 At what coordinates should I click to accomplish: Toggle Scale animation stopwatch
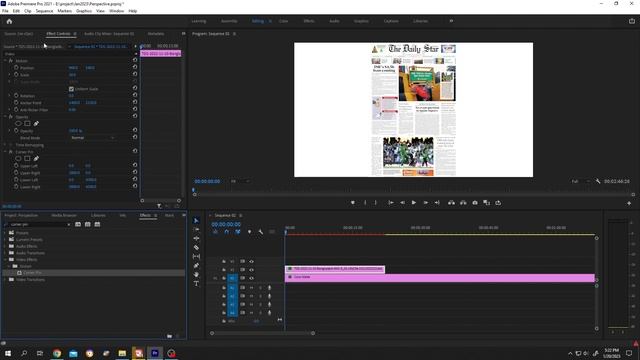click(x=16, y=75)
